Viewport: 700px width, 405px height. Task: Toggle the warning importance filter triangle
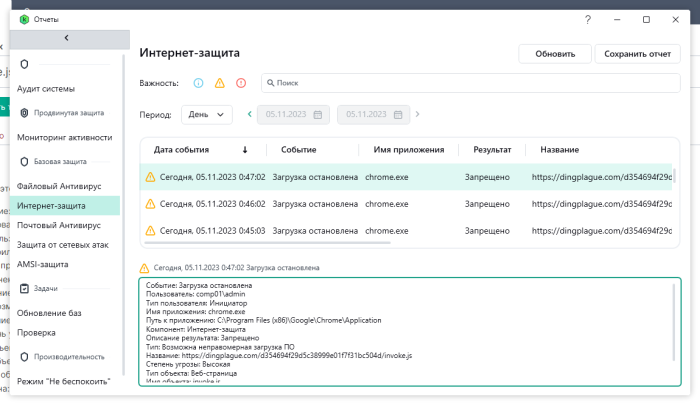tap(219, 83)
